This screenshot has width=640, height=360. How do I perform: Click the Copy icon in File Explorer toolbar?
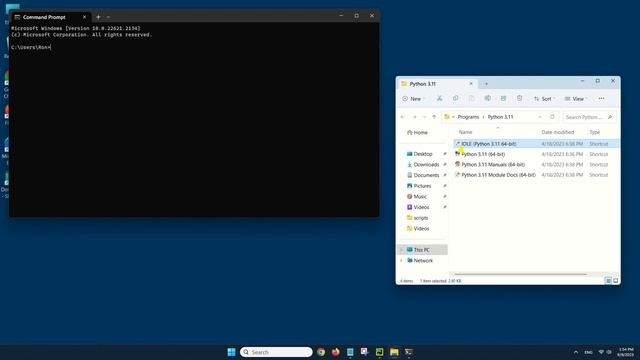point(456,98)
